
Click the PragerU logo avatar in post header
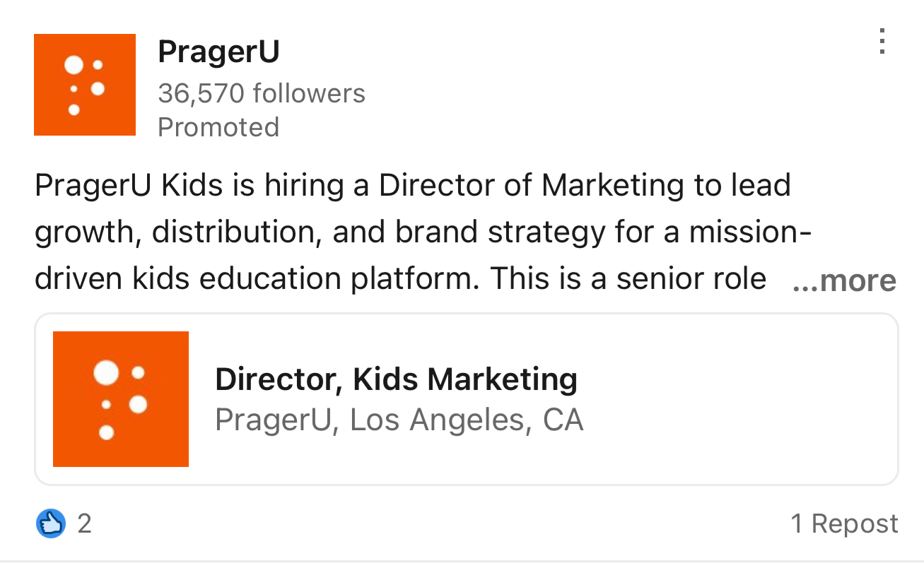coord(85,85)
